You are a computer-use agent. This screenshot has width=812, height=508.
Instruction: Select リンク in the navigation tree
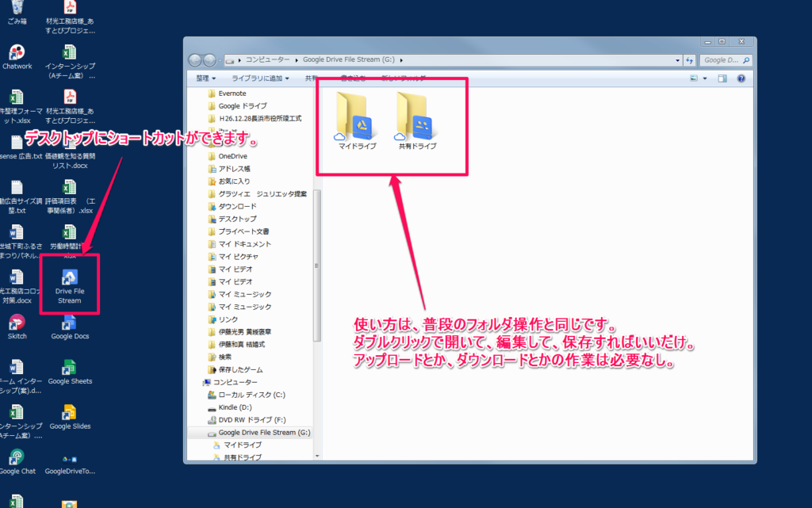228,319
